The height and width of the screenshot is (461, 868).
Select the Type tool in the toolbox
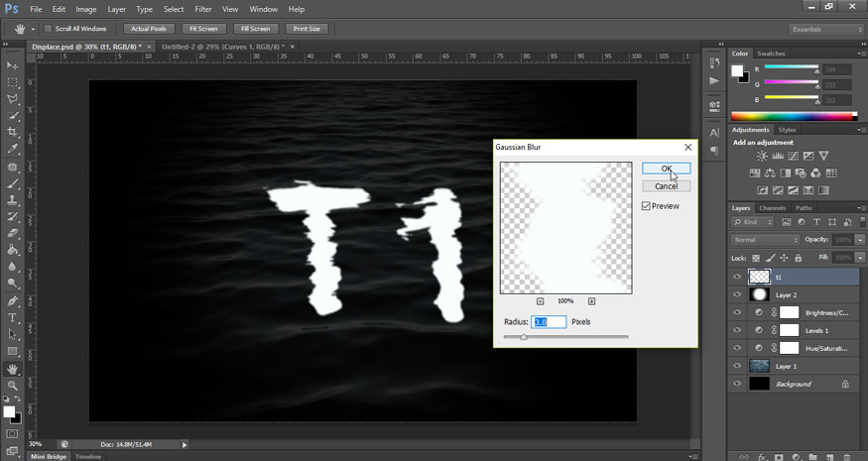(x=13, y=317)
